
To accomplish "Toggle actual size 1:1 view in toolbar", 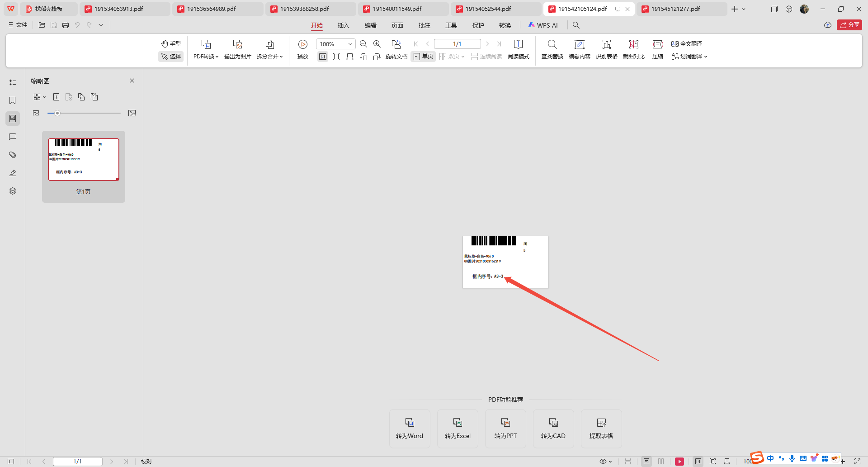I will pos(323,57).
